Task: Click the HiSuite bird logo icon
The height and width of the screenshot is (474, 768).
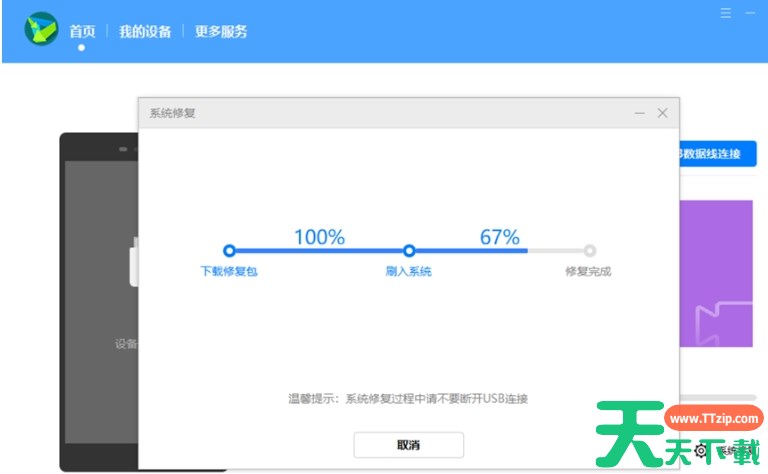Action: click(x=41, y=30)
